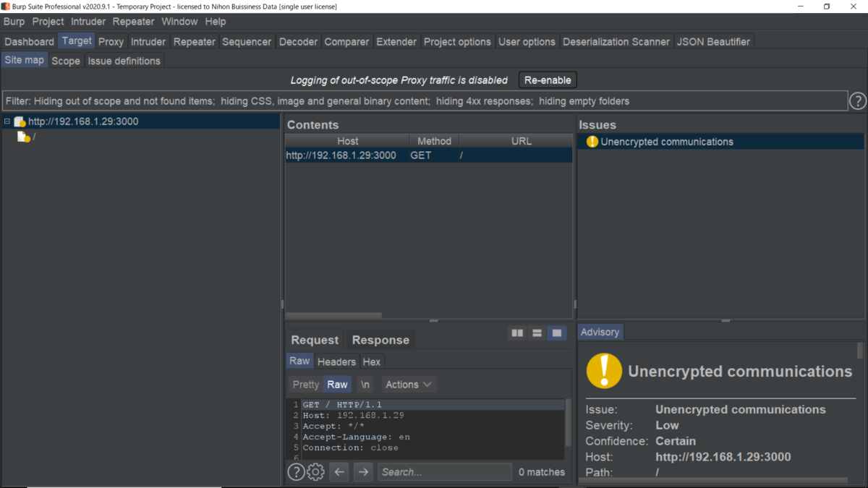Viewport: 868px width, 488px height.
Task: Open search settings gear icon
Action: point(315,472)
